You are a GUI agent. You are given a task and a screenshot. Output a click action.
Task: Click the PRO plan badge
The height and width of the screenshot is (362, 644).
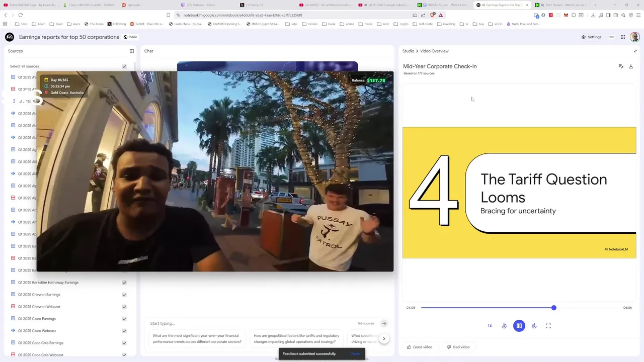click(611, 37)
